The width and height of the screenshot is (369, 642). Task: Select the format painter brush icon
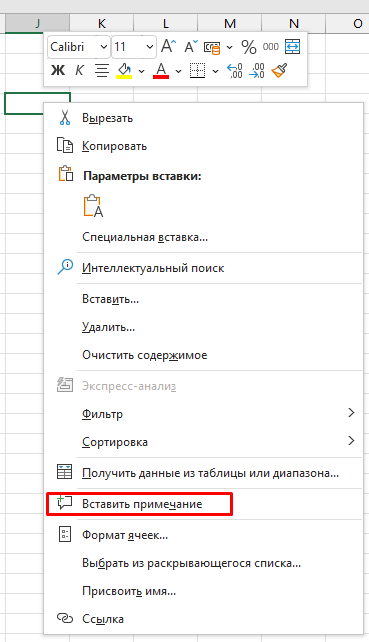pyautogui.click(x=279, y=70)
